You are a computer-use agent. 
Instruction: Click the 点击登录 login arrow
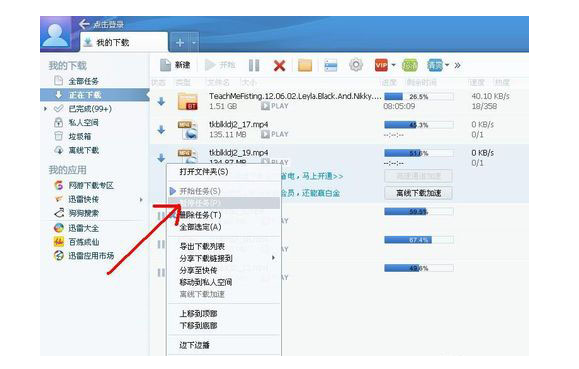tap(84, 24)
